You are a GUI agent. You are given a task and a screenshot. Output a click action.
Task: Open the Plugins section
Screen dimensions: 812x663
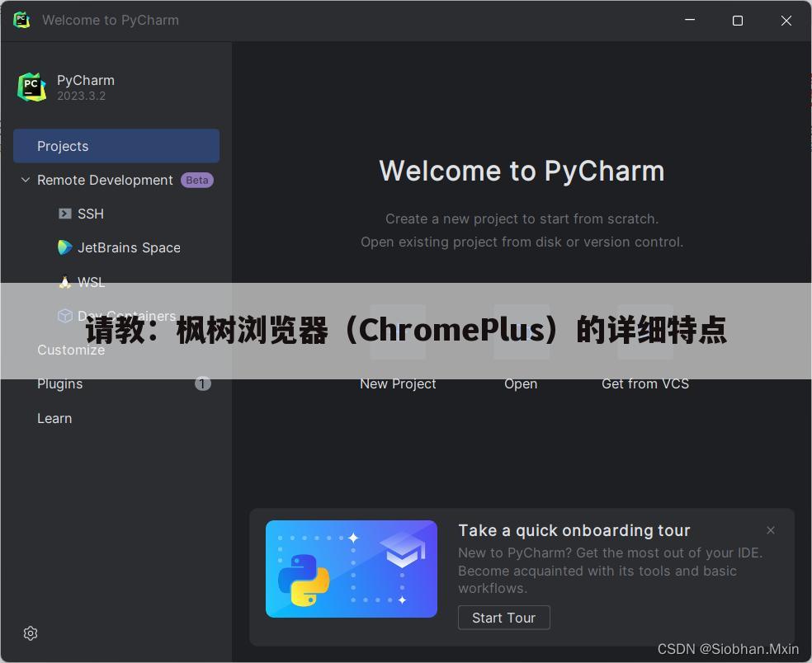[x=60, y=384]
